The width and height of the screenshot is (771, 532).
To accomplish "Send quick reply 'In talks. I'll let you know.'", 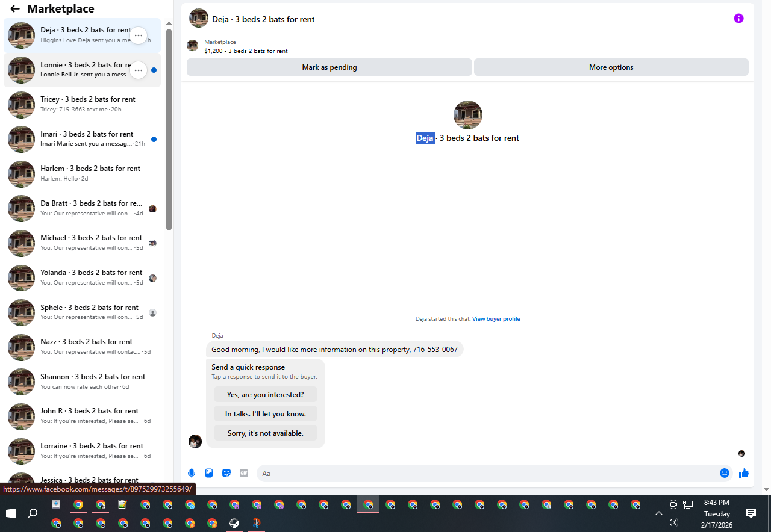I will pos(266,414).
